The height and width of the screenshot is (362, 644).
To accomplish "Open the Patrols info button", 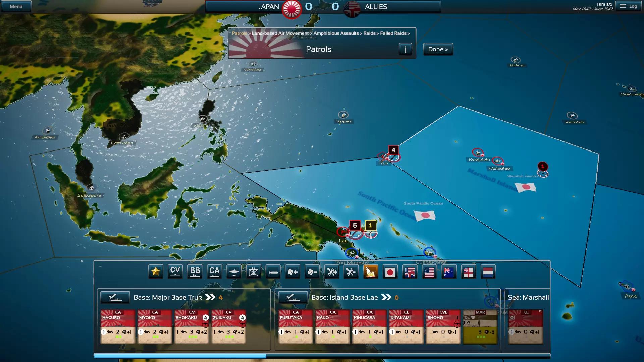I will [405, 49].
